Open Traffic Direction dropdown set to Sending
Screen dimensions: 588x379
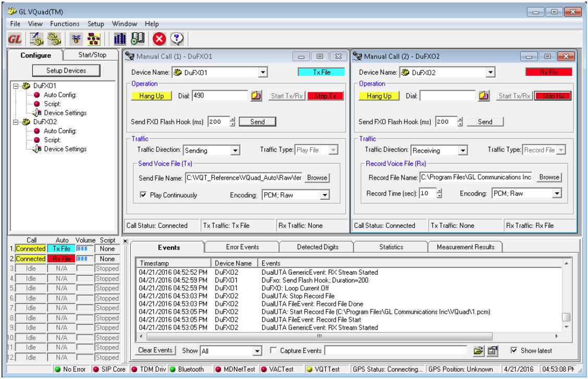(x=235, y=150)
